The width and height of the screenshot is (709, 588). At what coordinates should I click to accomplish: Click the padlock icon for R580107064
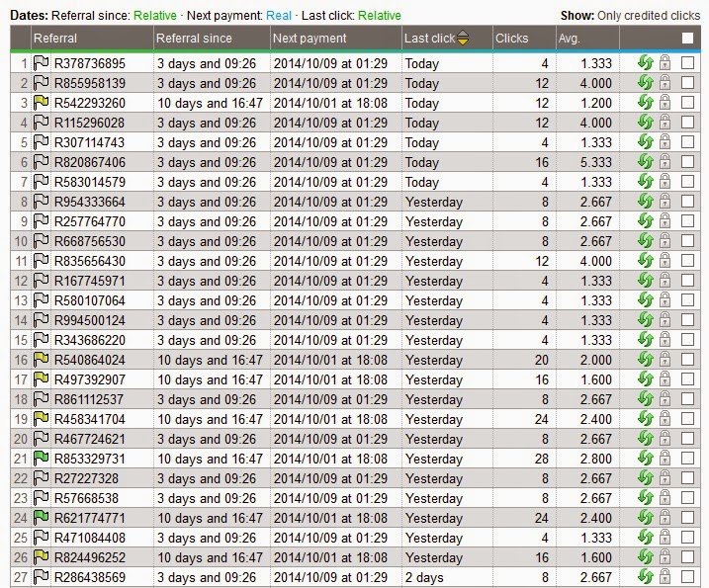tap(665, 300)
